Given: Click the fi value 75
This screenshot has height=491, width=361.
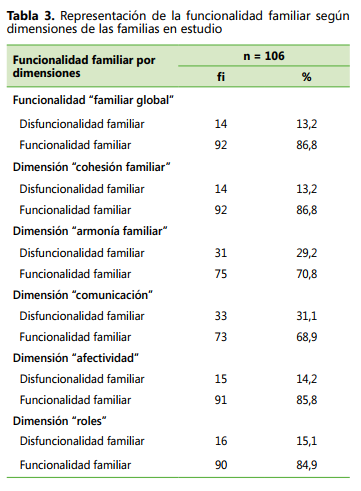Looking at the screenshot, I should click(221, 274).
